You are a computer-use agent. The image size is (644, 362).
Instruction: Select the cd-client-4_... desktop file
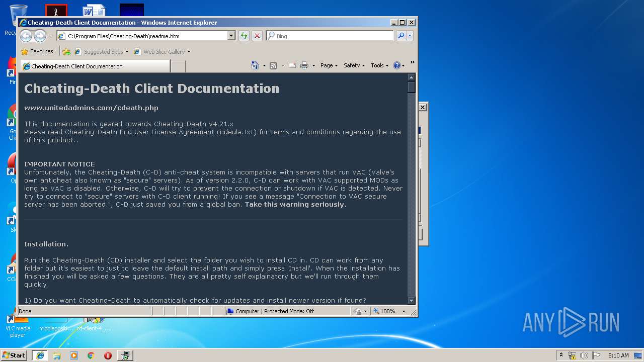[94, 325]
